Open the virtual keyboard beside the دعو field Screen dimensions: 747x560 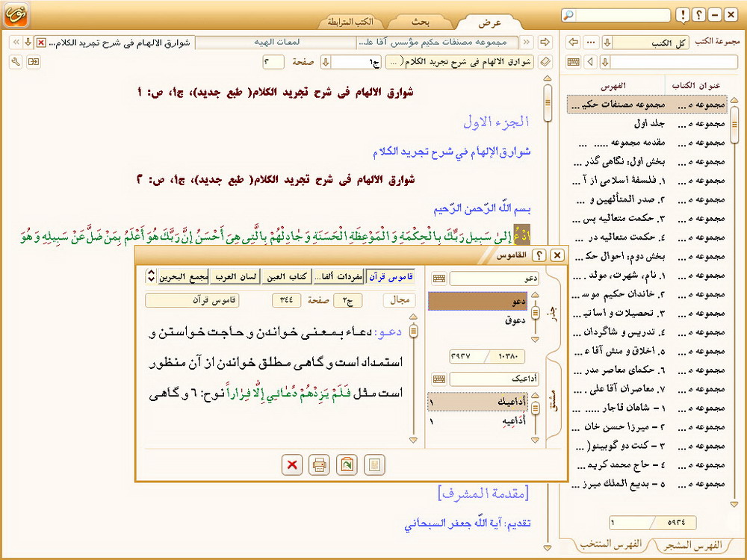(439, 279)
